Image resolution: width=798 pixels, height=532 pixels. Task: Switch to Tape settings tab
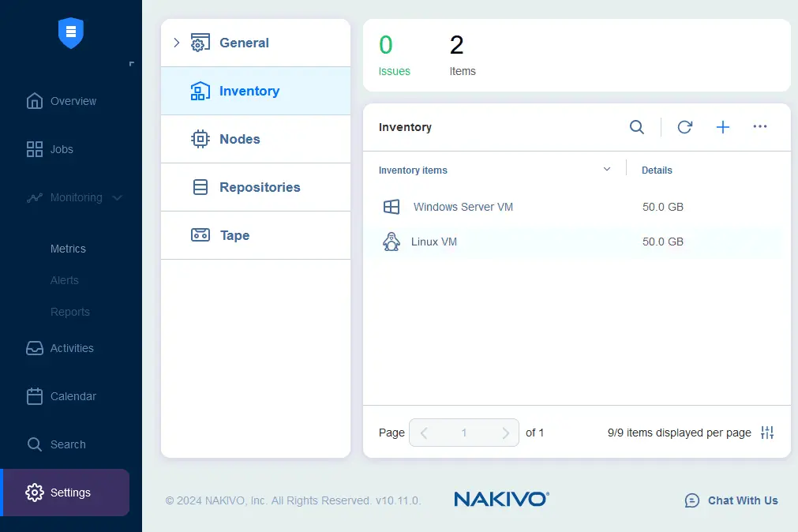(x=256, y=235)
